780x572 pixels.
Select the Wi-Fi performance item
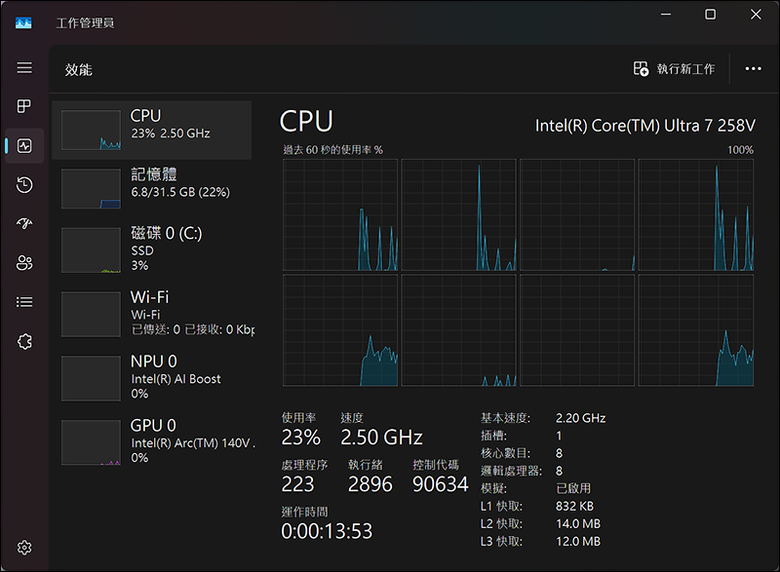tap(152, 314)
